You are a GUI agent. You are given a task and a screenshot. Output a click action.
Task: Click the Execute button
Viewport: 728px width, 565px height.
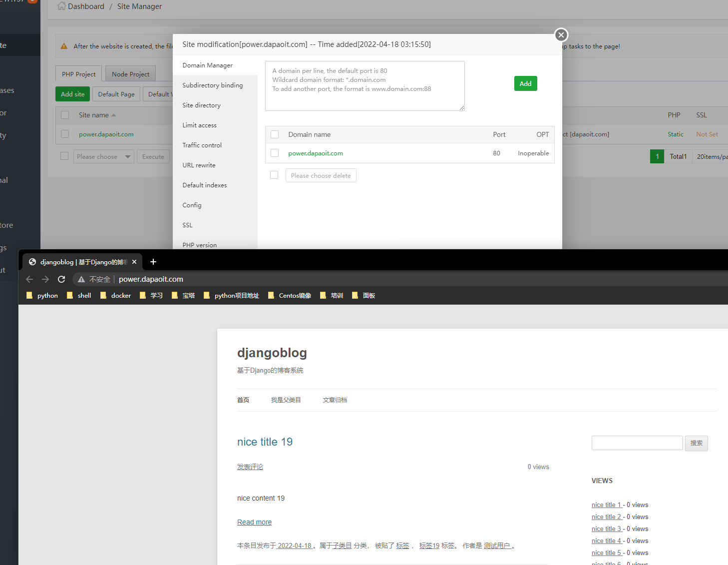(153, 156)
